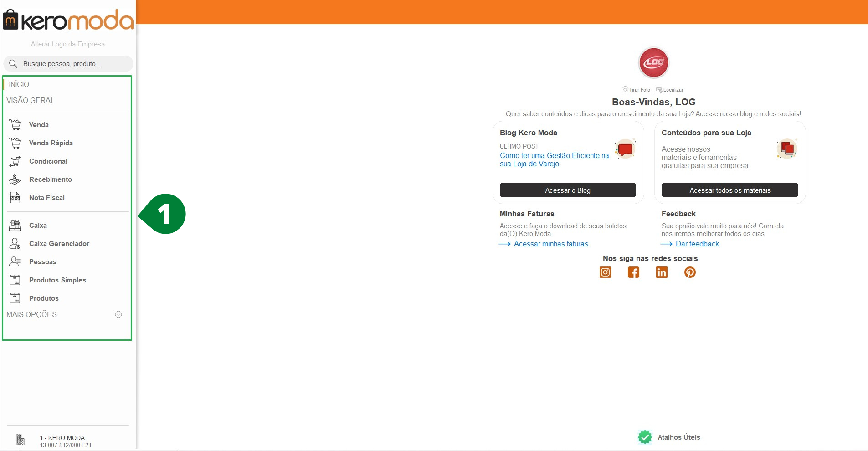Focus the Busque pessoa, produto search field
The width and height of the screenshot is (868, 451).
coord(68,64)
